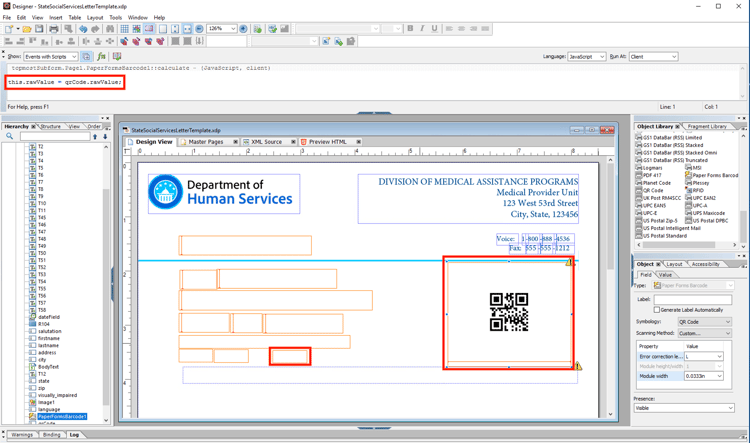Click the Open folder icon
This screenshot has height=443, width=750.
pos(27,29)
